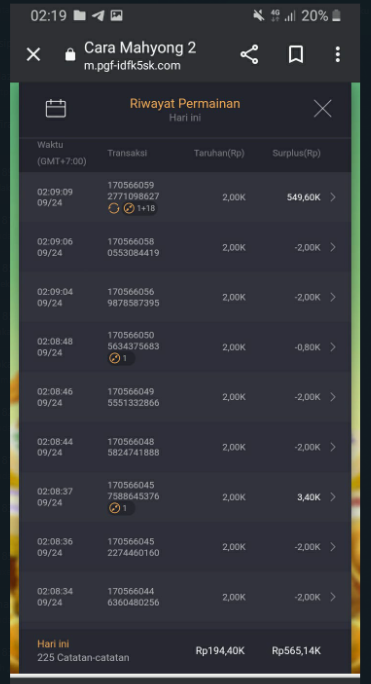Close the browser tab with X icon

pos(33,55)
